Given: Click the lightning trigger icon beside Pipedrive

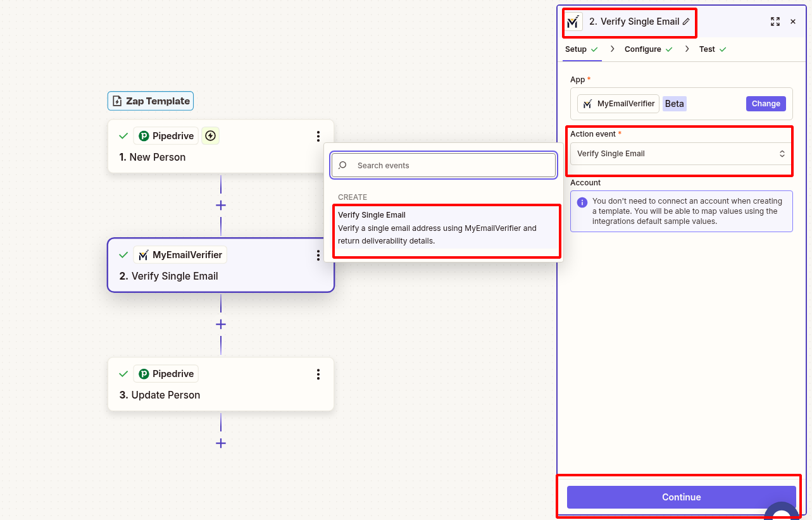Looking at the screenshot, I should click(x=210, y=135).
